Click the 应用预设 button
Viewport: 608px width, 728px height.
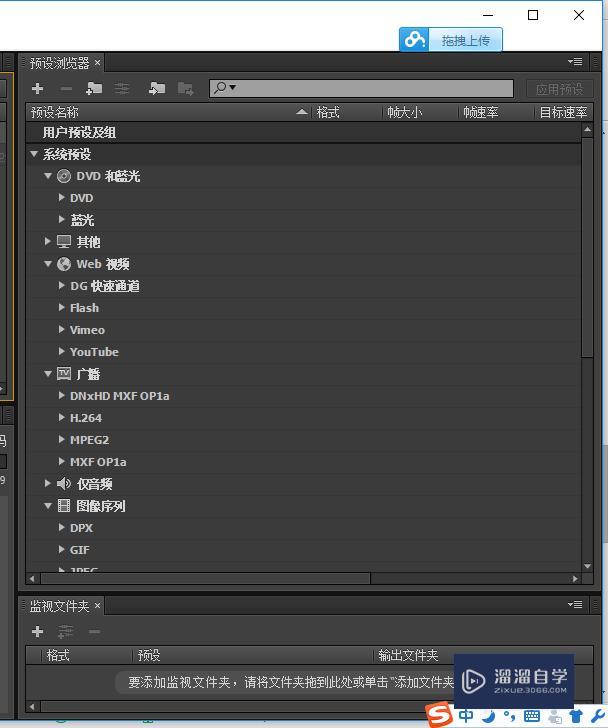559,89
